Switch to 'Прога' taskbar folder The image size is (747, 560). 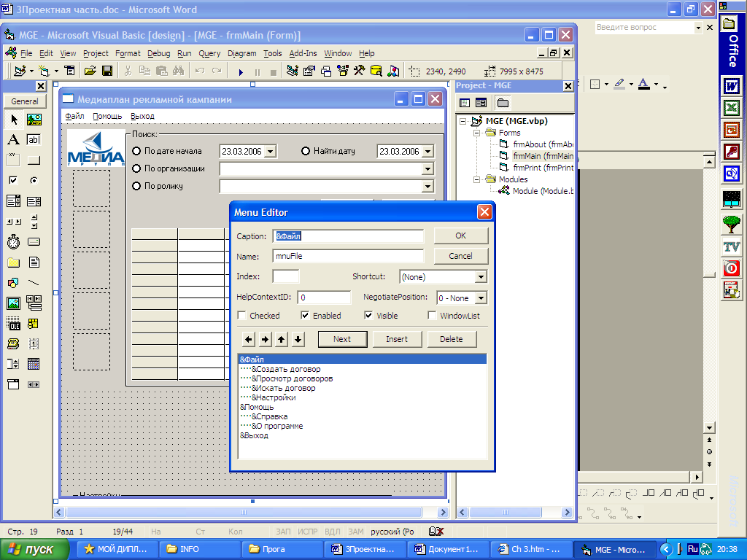pos(282,549)
